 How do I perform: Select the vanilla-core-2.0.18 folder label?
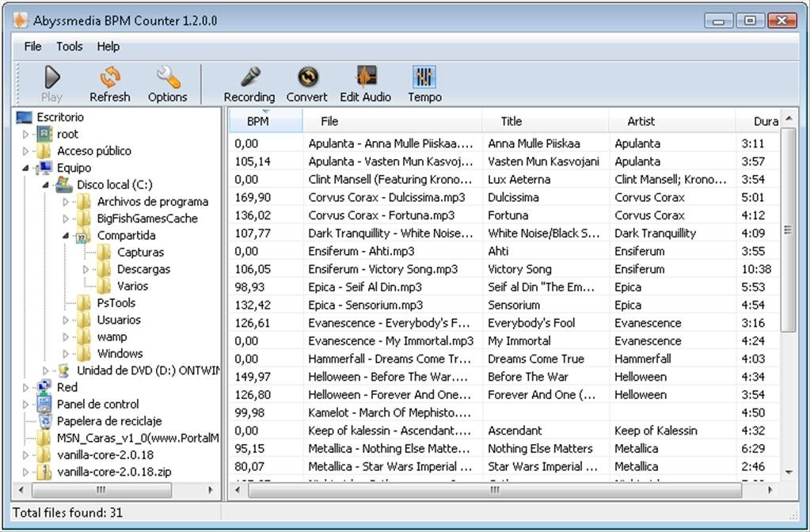point(105,455)
